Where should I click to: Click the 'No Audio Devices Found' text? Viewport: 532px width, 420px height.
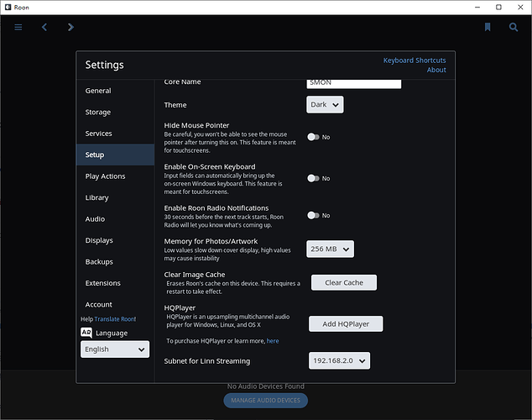[266, 386]
